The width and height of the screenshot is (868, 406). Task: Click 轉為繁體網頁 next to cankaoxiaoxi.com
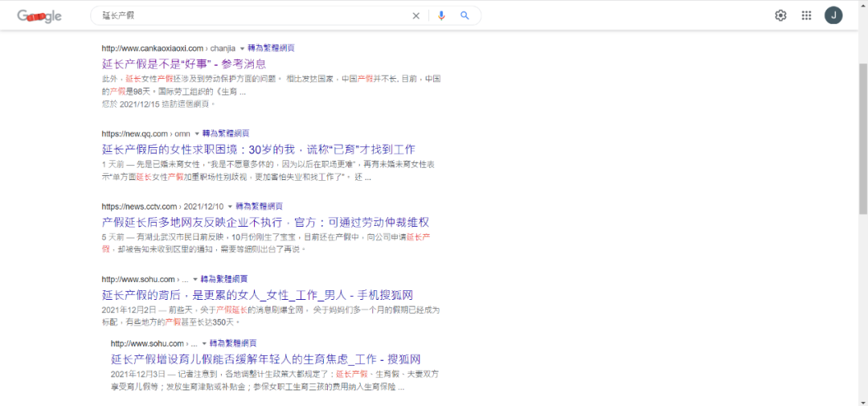(271, 48)
